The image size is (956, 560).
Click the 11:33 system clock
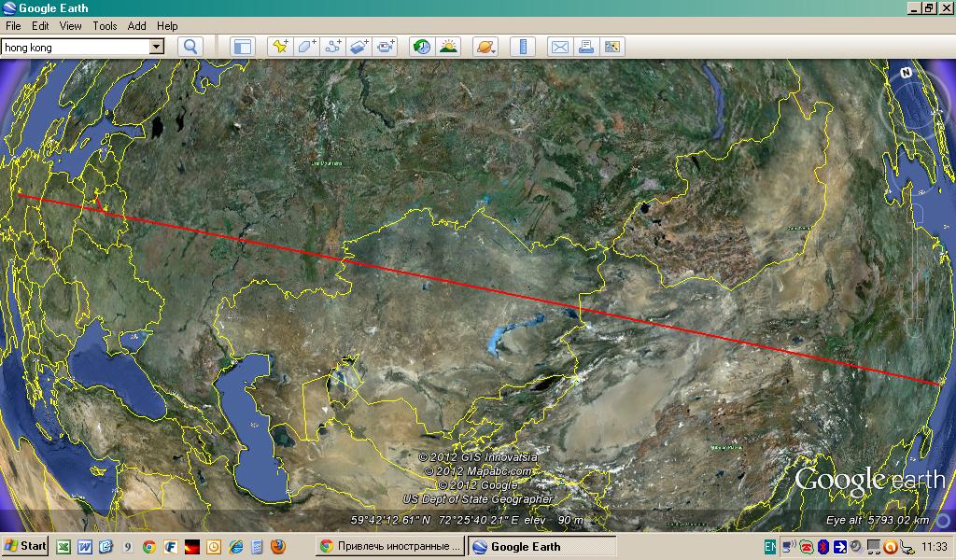pos(934,547)
